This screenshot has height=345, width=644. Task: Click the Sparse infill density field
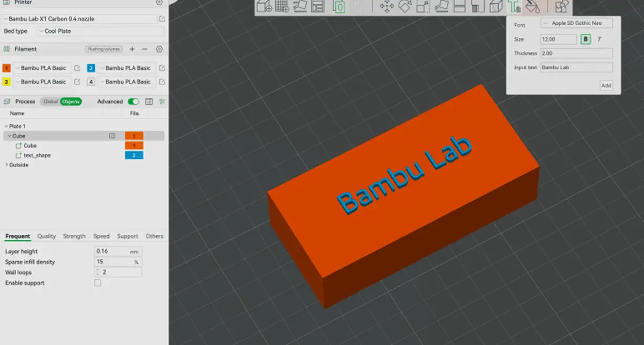point(118,262)
